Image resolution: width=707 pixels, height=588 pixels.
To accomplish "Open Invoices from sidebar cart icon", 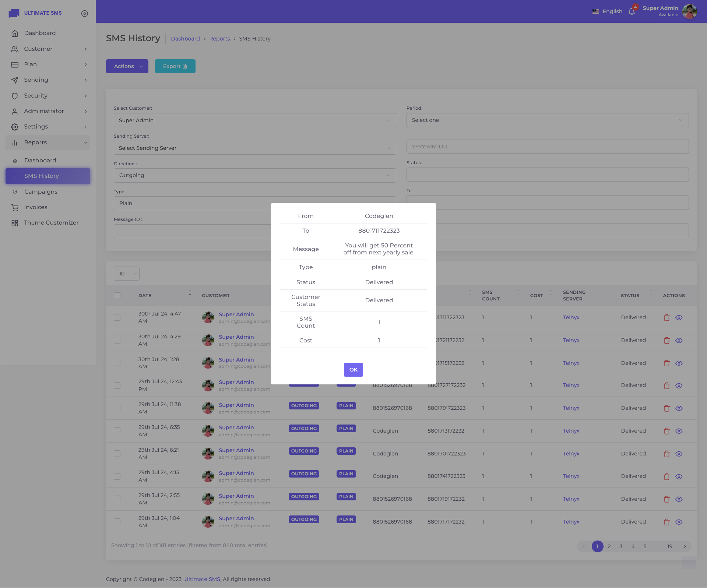I will (x=15, y=207).
